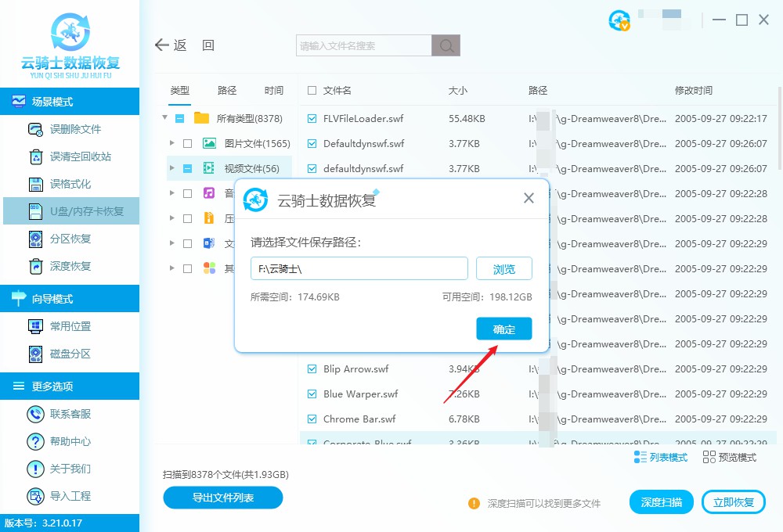Toggle the 文件名 header select-all checkbox
This screenshot has width=783, height=532.
click(312, 90)
